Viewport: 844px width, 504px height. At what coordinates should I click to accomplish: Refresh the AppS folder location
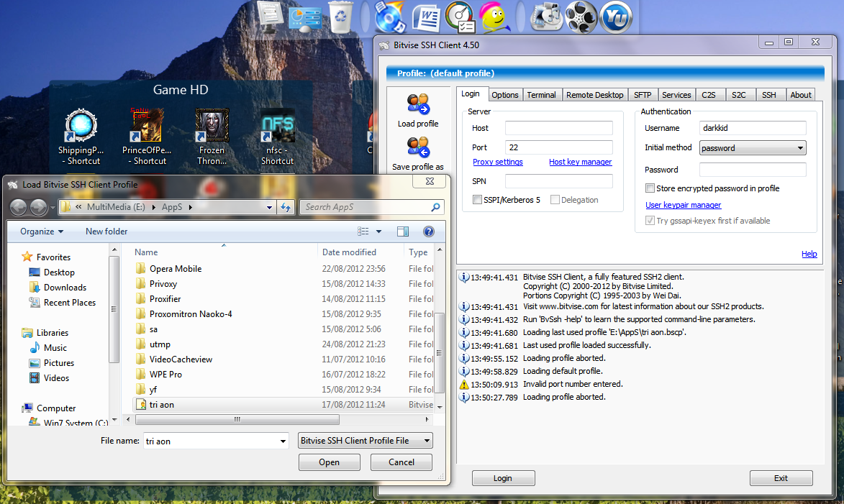pos(286,207)
